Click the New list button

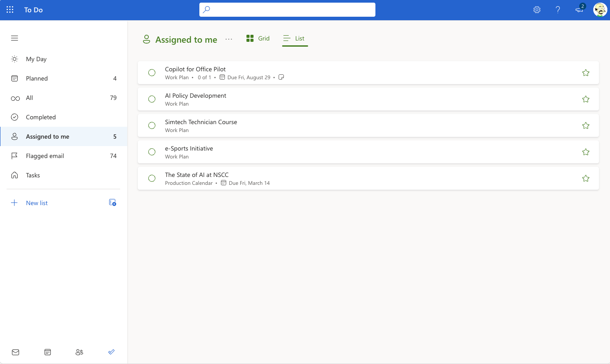pos(37,203)
